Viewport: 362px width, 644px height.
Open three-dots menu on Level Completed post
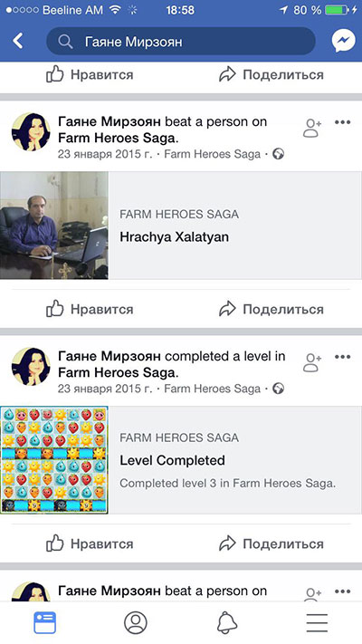tap(342, 357)
